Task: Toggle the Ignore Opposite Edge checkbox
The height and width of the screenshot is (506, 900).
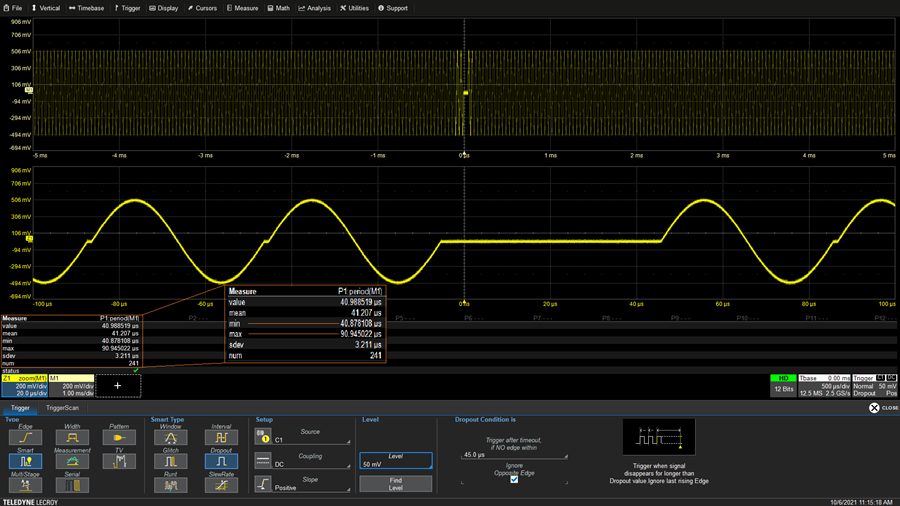Action: pyautogui.click(x=514, y=479)
